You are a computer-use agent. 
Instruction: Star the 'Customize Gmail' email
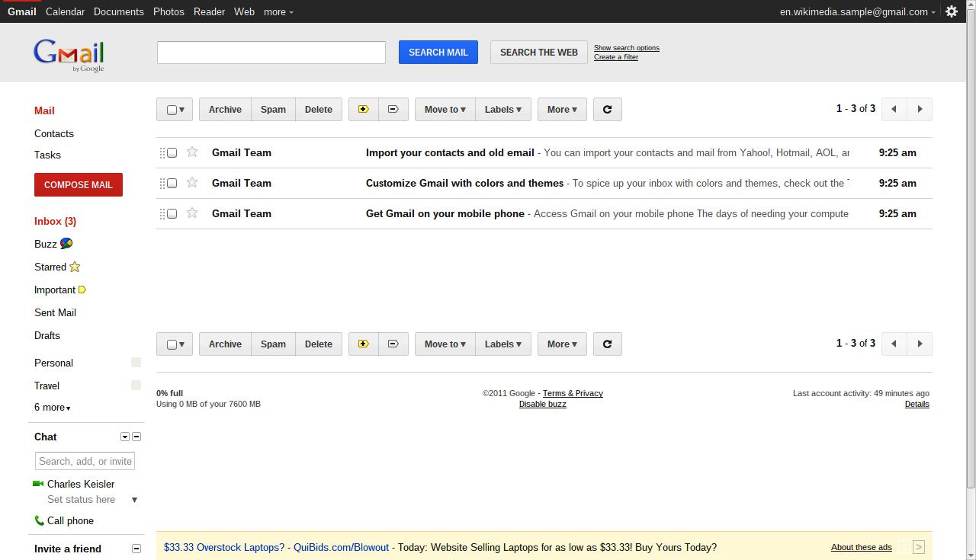click(192, 183)
